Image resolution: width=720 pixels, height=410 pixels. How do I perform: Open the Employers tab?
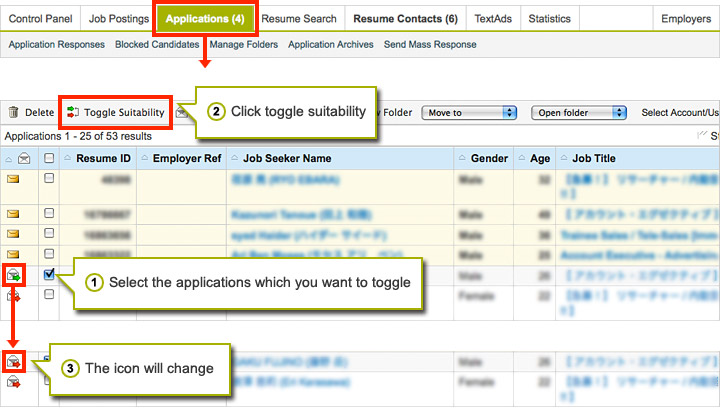686,19
